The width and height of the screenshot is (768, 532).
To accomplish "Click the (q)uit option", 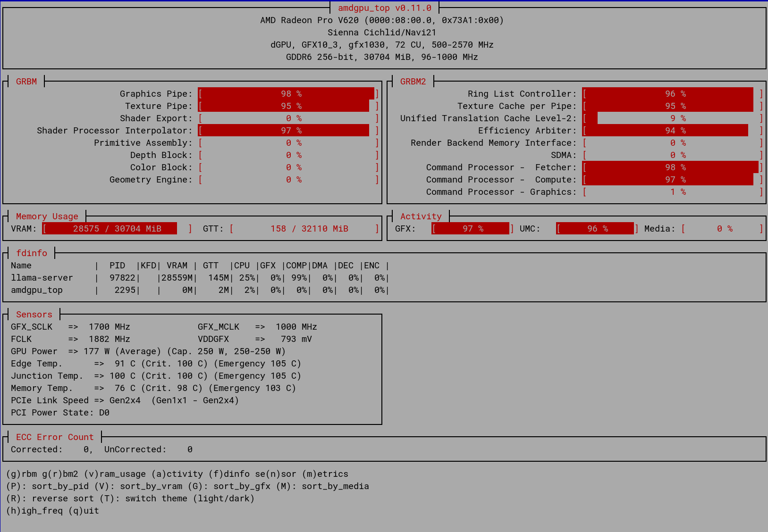I will coord(84,511).
